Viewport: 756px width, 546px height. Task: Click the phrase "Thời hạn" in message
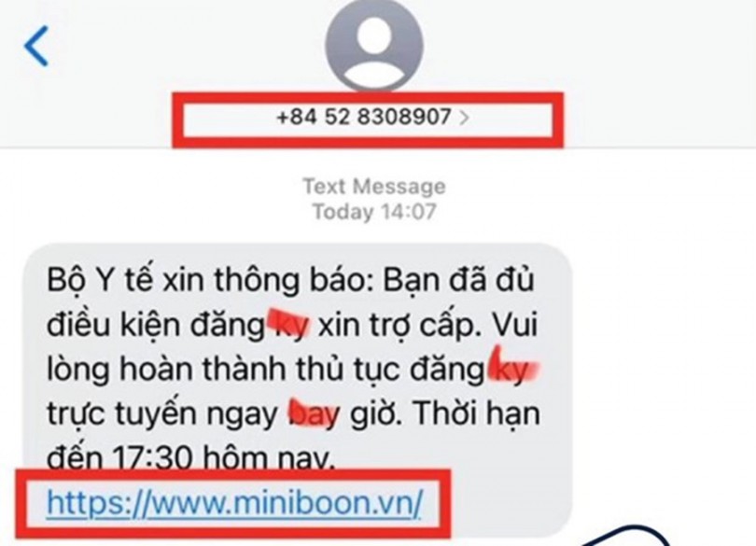point(476,413)
